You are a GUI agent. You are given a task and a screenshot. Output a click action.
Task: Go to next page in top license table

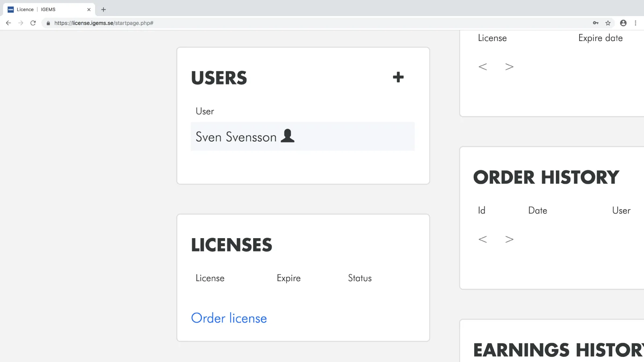(x=509, y=67)
